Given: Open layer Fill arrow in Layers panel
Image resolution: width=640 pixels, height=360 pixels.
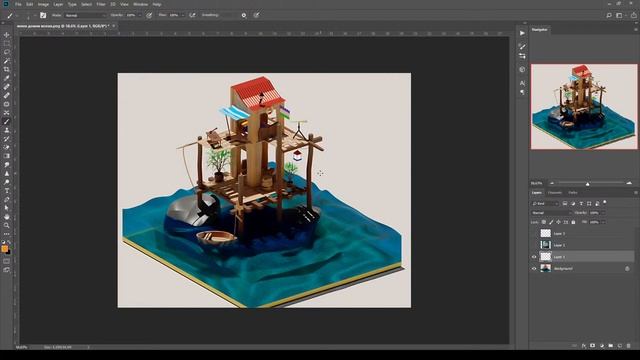Looking at the screenshot, I should [x=603, y=222].
